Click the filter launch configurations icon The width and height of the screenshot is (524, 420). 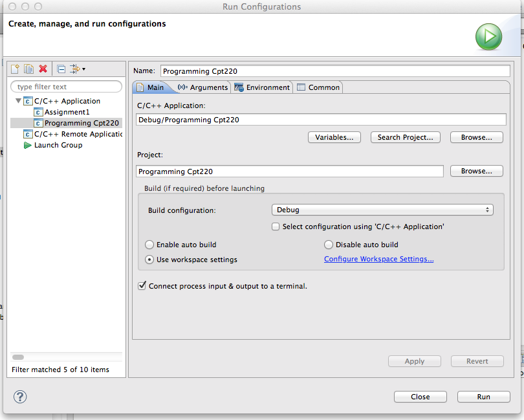click(74, 69)
